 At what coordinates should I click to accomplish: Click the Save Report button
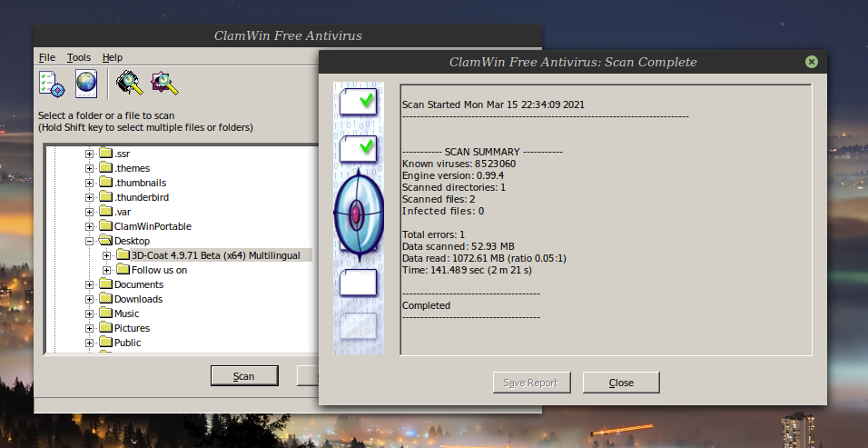[x=531, y=383]
